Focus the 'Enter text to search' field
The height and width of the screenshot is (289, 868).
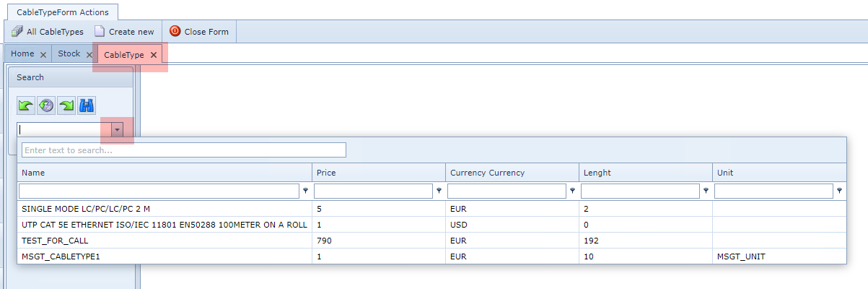(x=184, y=150)
